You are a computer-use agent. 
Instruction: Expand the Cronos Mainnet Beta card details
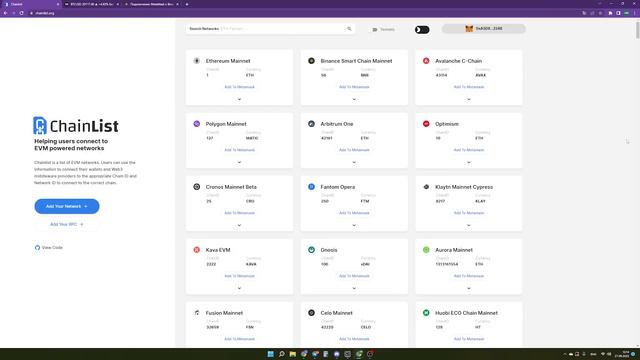pos(239,225)
